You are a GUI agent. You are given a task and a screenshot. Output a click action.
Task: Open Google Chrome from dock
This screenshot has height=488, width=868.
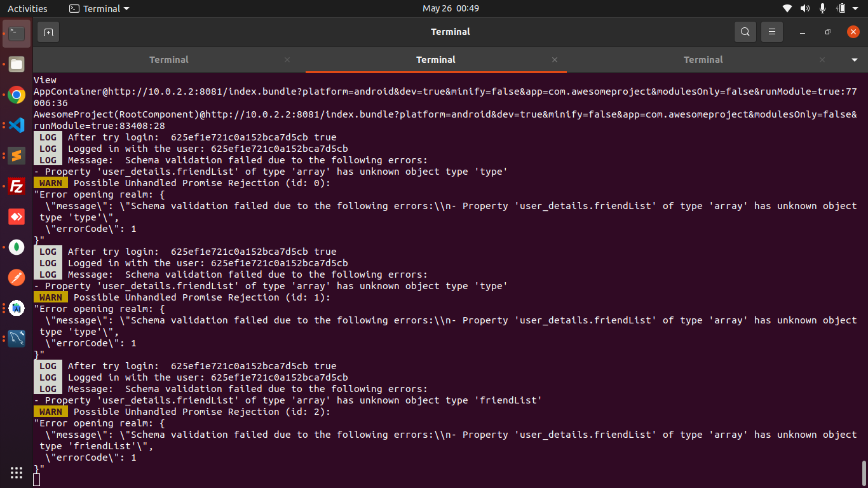(x=17, y=95)
